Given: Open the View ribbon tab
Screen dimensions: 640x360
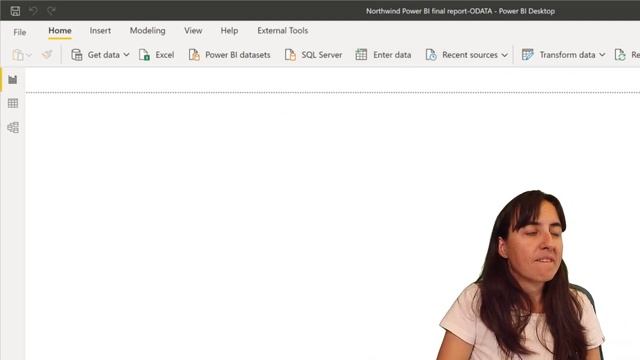Looking at the screenshot, I should (x=193, y=31).
